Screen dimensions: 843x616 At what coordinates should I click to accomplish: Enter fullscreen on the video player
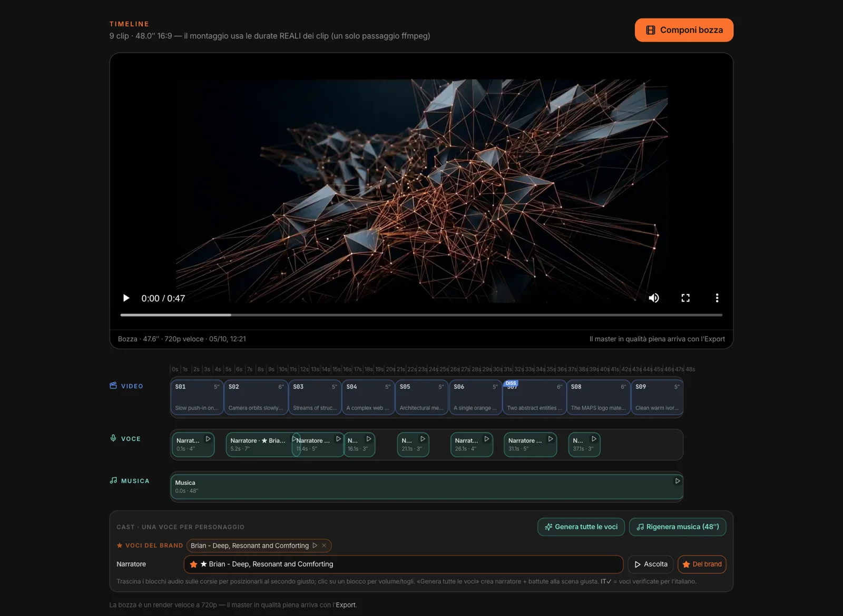tap(685, 298)
